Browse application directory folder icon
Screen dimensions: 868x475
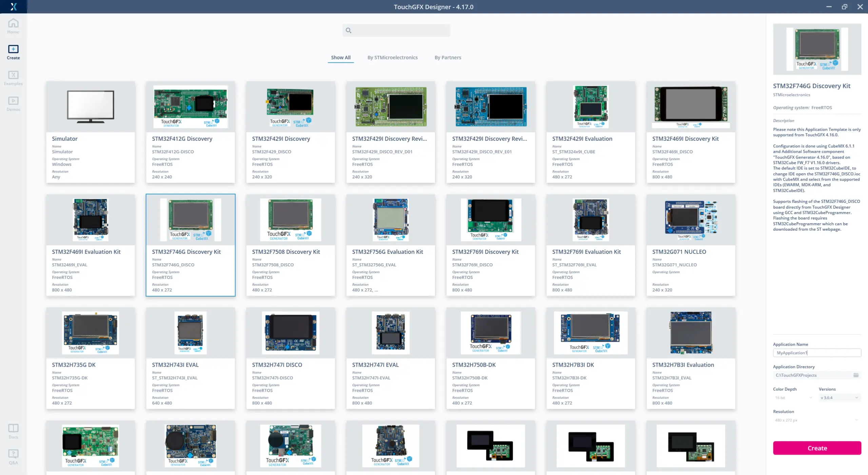click(856, 375)
